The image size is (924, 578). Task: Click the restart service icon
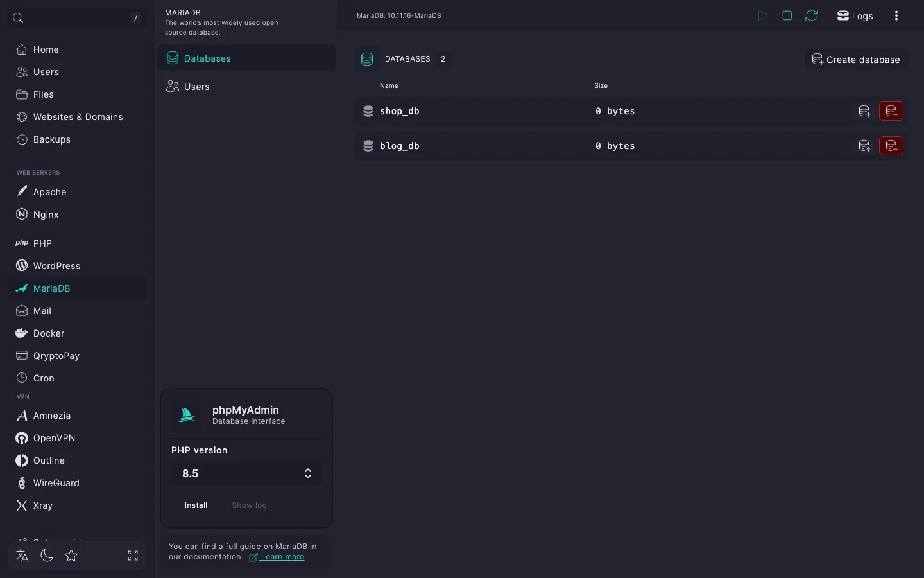(x=812, y=15)
